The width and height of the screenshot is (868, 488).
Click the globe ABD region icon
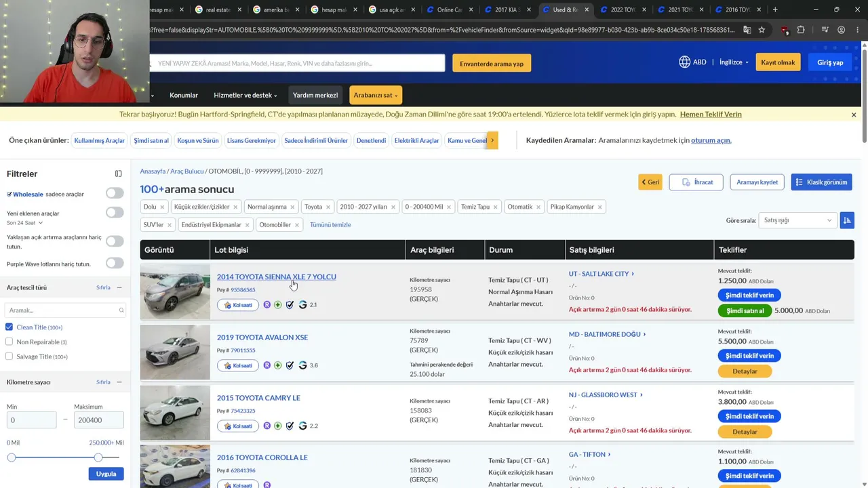pyautogui.click(x=685, y=62)
